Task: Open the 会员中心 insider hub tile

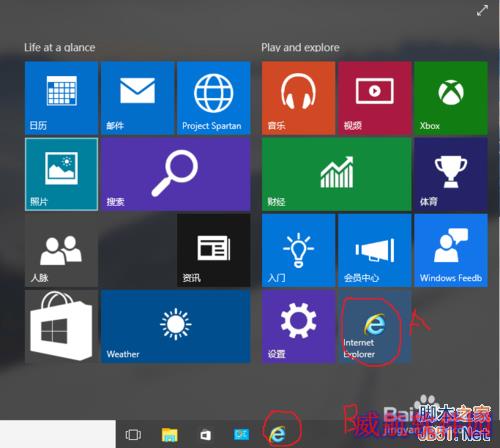Action: [x=375, y=250]
